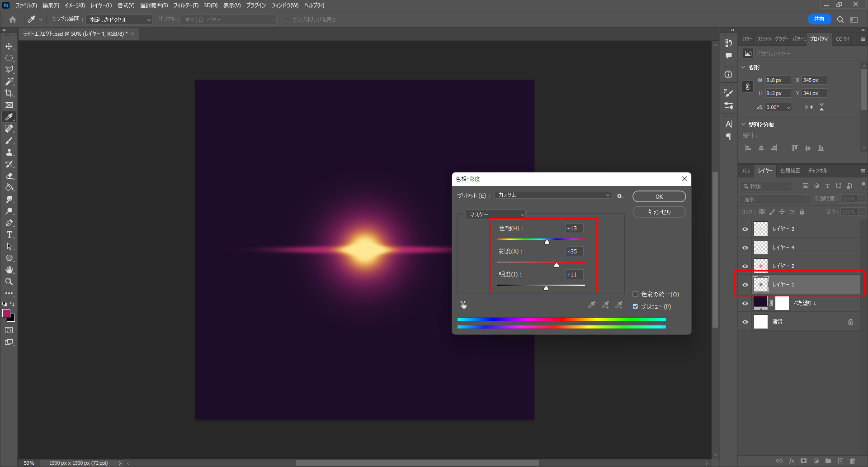Open the マスター channel dropdown
The width and height of the screenshot is (868, 467).
[496, 214]
